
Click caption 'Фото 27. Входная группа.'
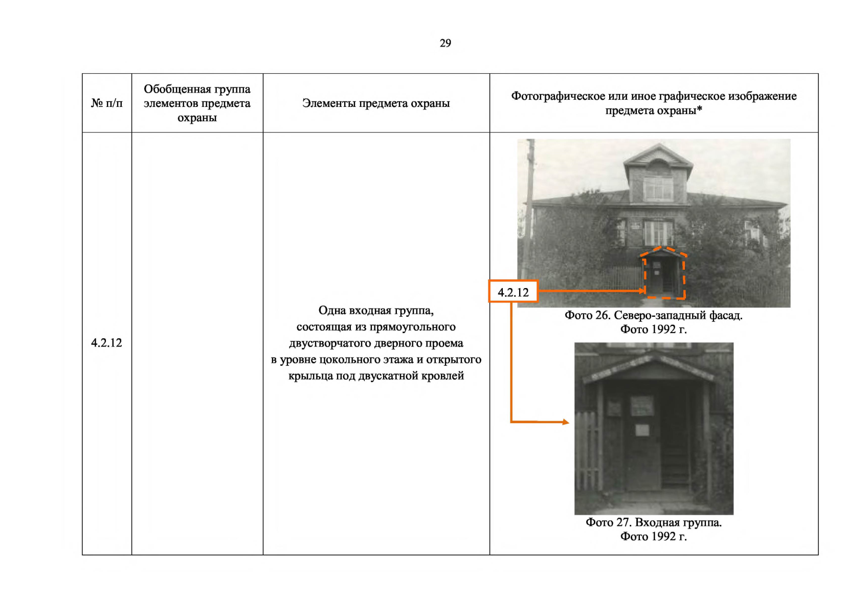(x=654, y=522)
